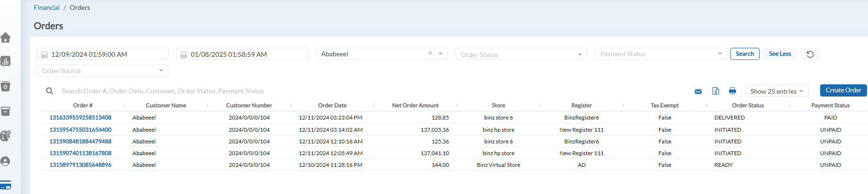Click the DELIVERED order status cell

(729, 118)
